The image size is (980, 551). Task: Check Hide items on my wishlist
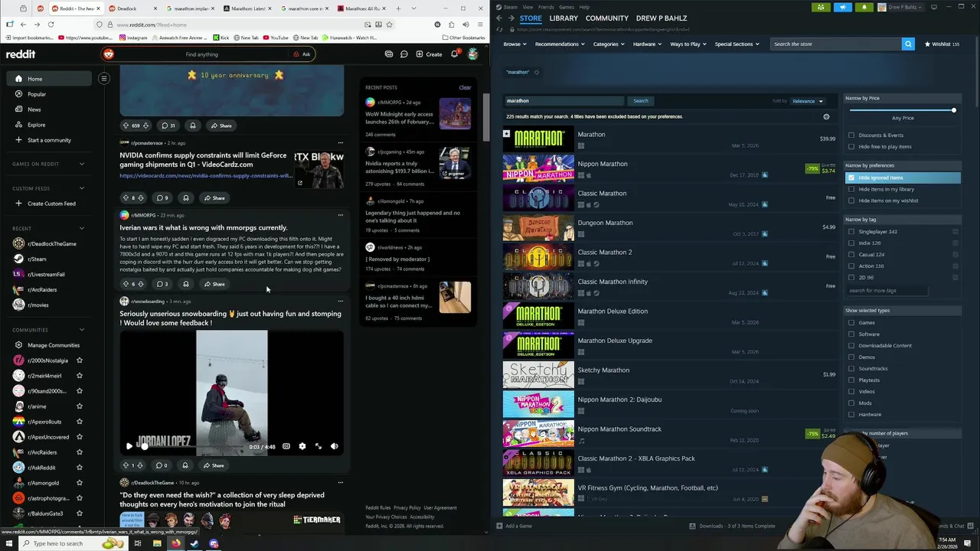[851, 201]
